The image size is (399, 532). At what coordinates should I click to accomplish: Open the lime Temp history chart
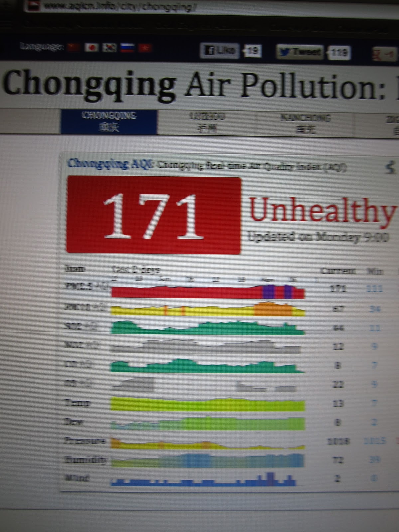click(208, 404)
